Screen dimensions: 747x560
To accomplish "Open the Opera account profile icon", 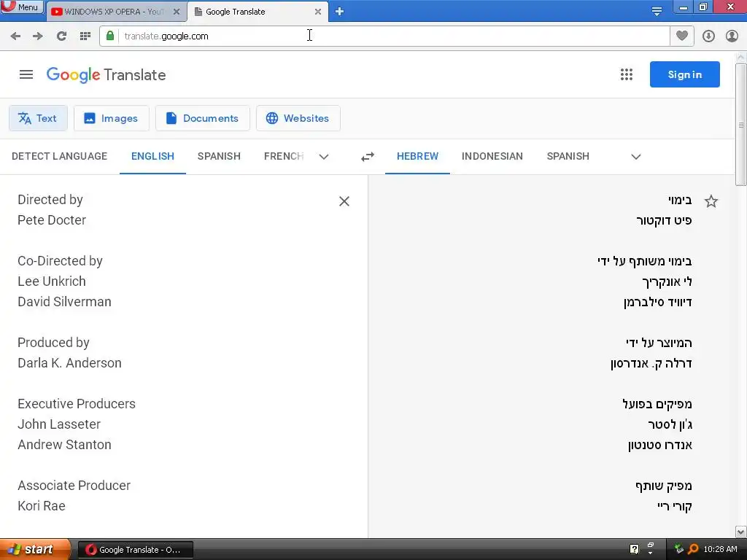I will point(732,36).
